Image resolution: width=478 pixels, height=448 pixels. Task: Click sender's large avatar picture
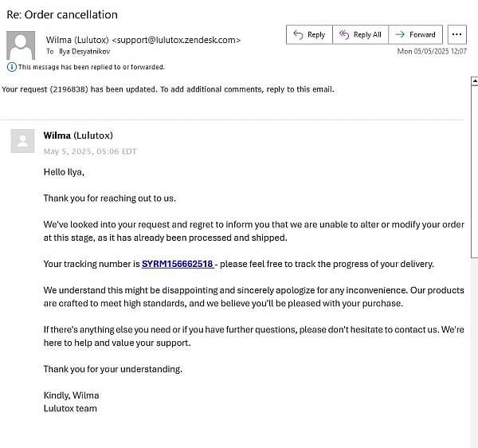click(21, 45)
